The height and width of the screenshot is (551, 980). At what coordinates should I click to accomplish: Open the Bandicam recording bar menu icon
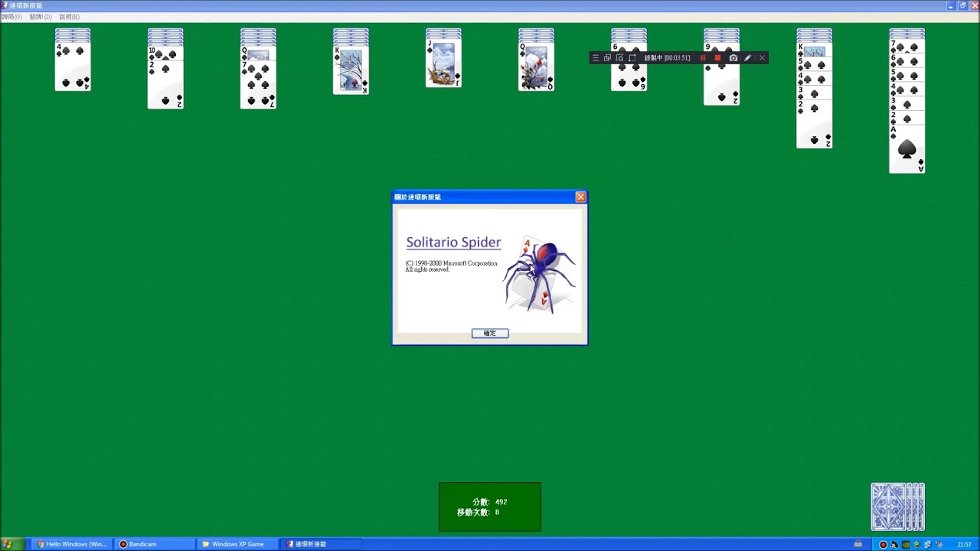tap(596, 58)
